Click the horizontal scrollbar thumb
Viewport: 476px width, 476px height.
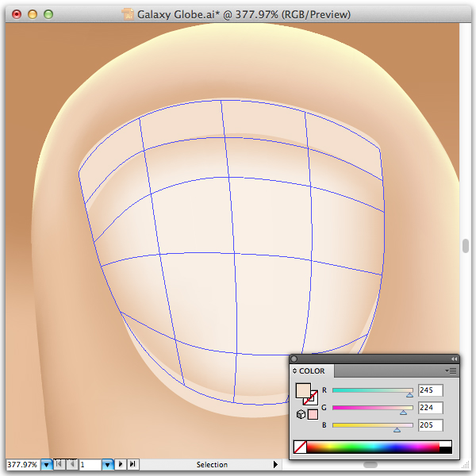pos(370,465)
